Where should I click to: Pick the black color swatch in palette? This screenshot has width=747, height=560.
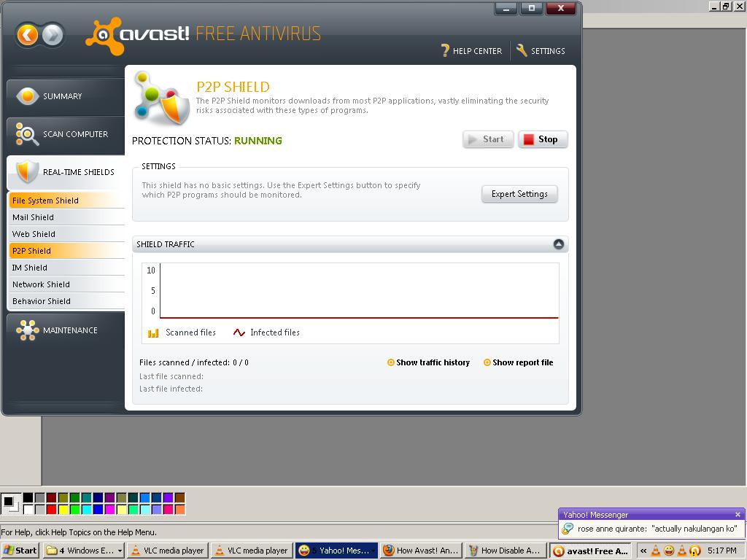[x=28, y=497]
